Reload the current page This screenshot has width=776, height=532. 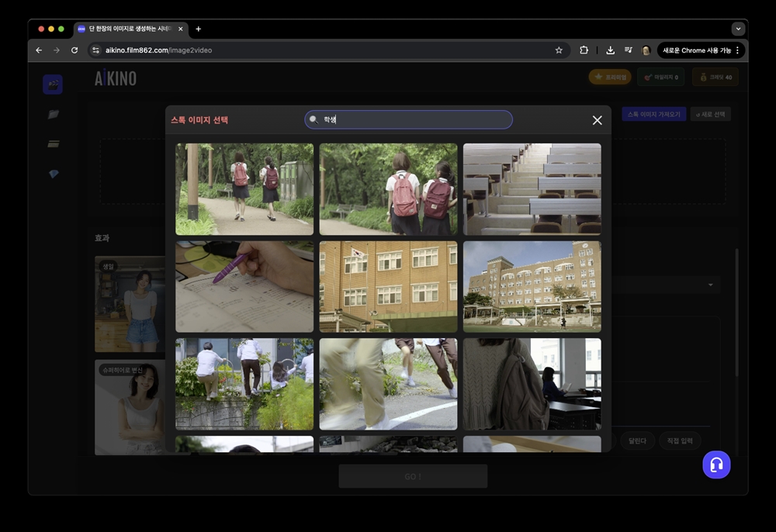(74, 50)
